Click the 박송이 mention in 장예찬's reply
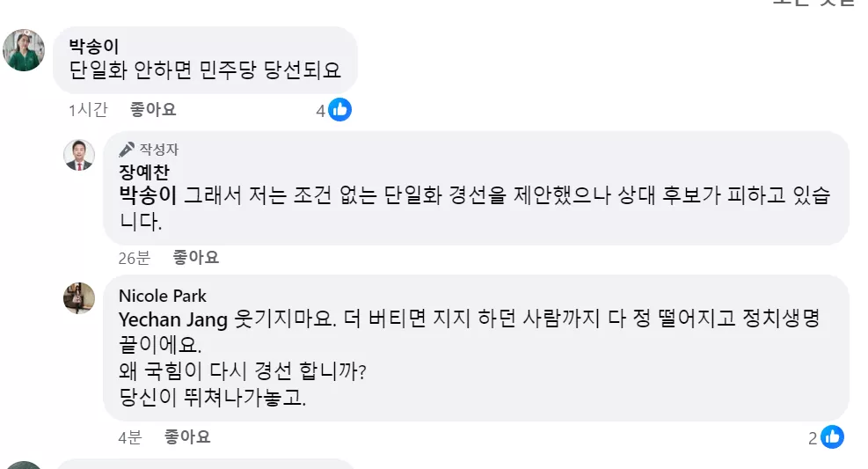868x469 pixels. click(148, 195)
